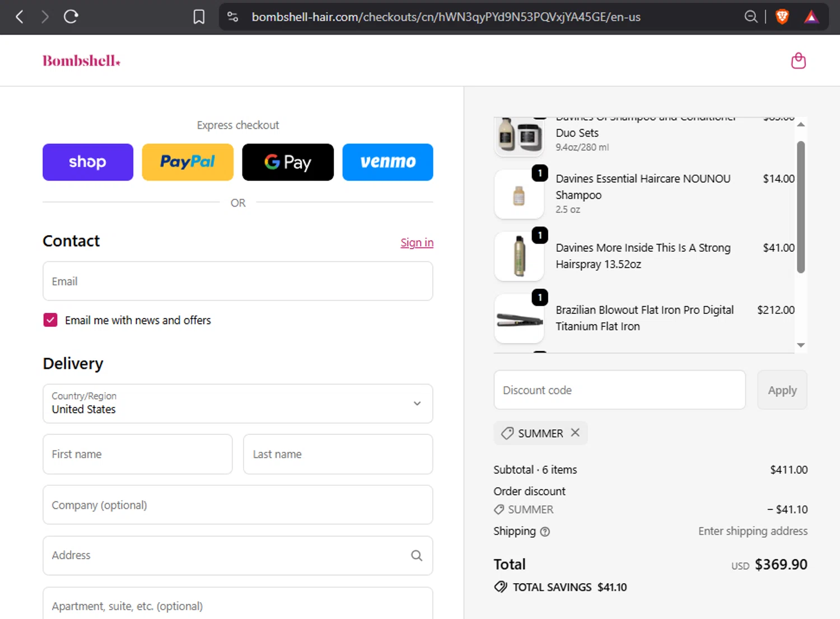Reload the checkout page
This screenshot has width=840, height=619.
pyautogui.click(x=71, y=17)
